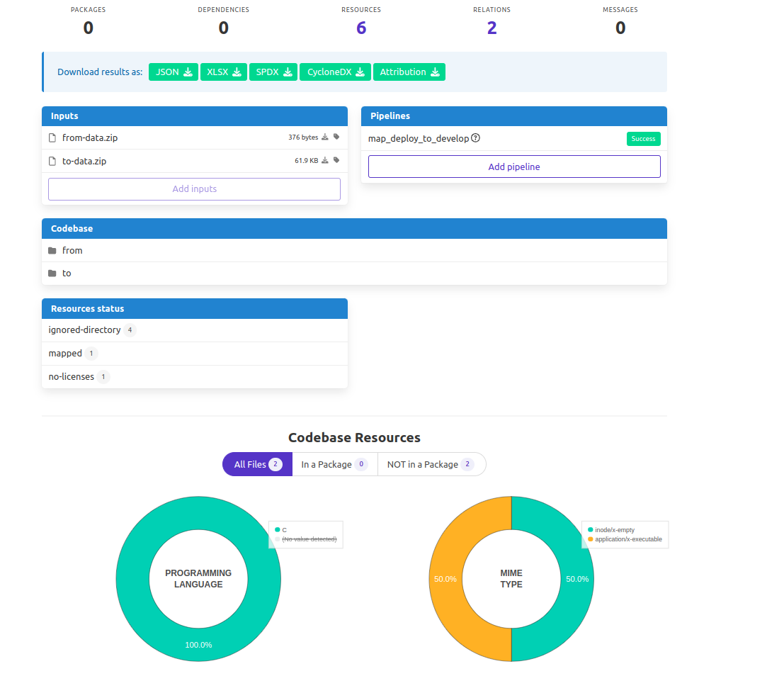Click the tag icon beside to-data.zip
Viewport: 784px width, 676px height.
click(x=336, y=161)
